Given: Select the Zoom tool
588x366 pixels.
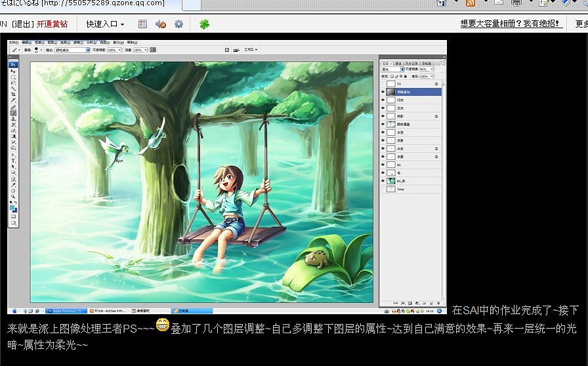Looking at the screenshot, I should [x=13, y=197].
